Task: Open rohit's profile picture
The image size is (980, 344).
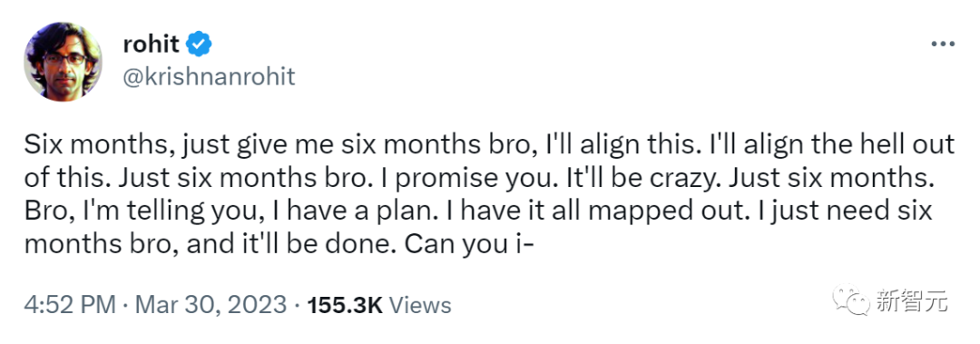Action: 63,61
